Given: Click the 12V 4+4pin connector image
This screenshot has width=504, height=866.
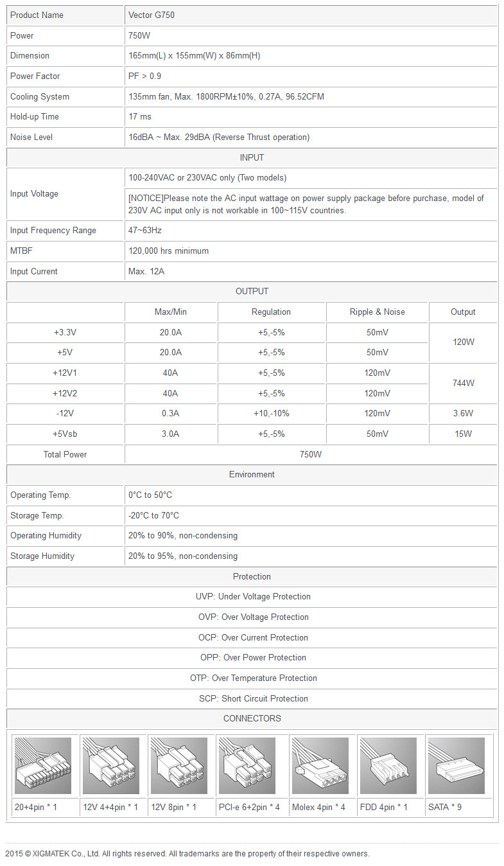Looking at the screenshot, I should point(112,766).
